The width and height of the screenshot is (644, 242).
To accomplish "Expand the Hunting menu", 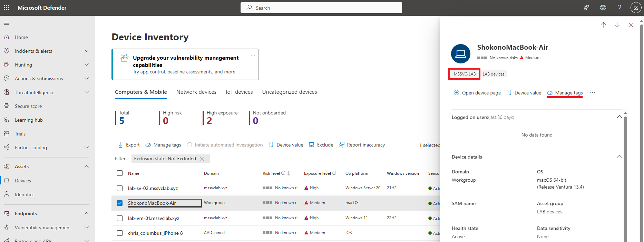I will pos(87,65).
